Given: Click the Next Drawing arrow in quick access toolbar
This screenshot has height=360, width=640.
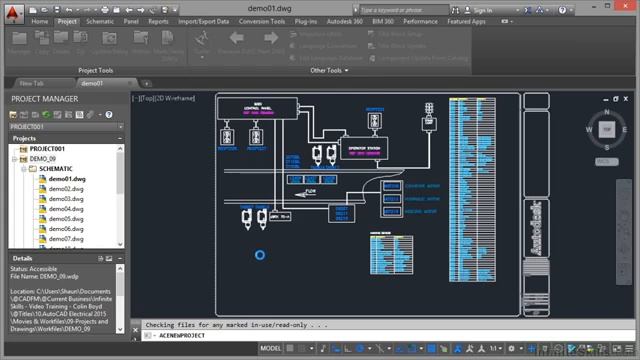Looking at the screenshot, I should pos(141,10).
